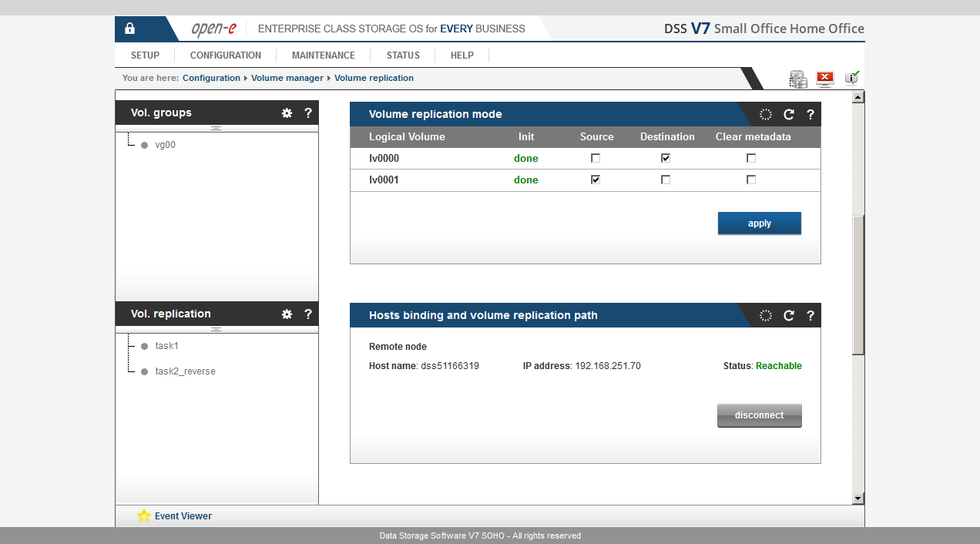
Task: Click 'done' init status for lv0000
Action: (x=526, y=158)
